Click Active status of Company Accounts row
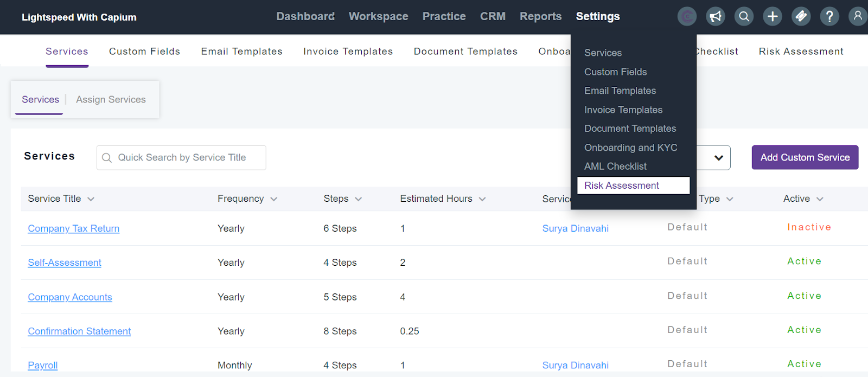The image size is (868, 377). [x=804, y=296]
